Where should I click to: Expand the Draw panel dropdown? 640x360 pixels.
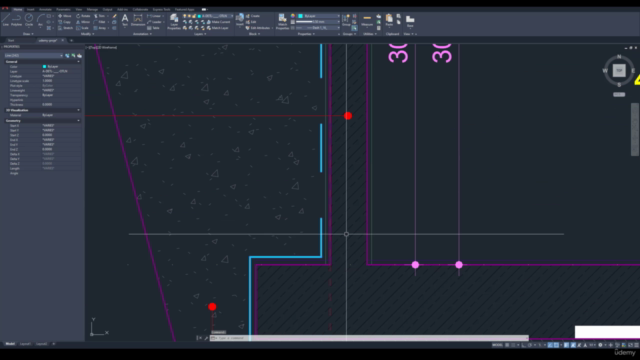tap(29, 34)
